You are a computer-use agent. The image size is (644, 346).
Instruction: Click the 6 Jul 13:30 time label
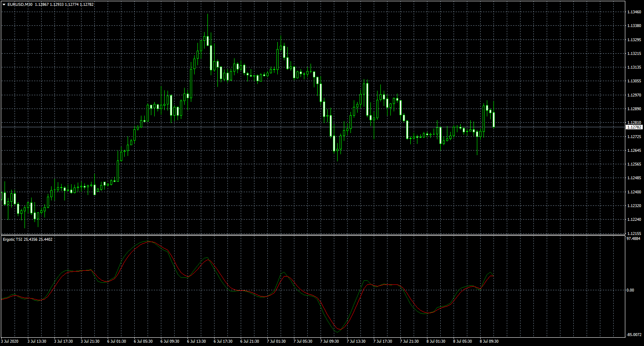click(x=197, y=341)
